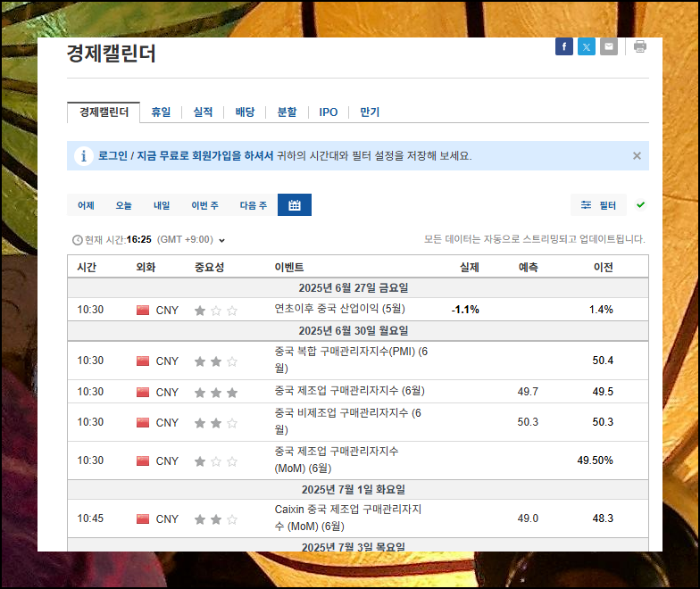700x589 pixels.
Task: Switch to the 만기 tab
Action: (370, 112)
